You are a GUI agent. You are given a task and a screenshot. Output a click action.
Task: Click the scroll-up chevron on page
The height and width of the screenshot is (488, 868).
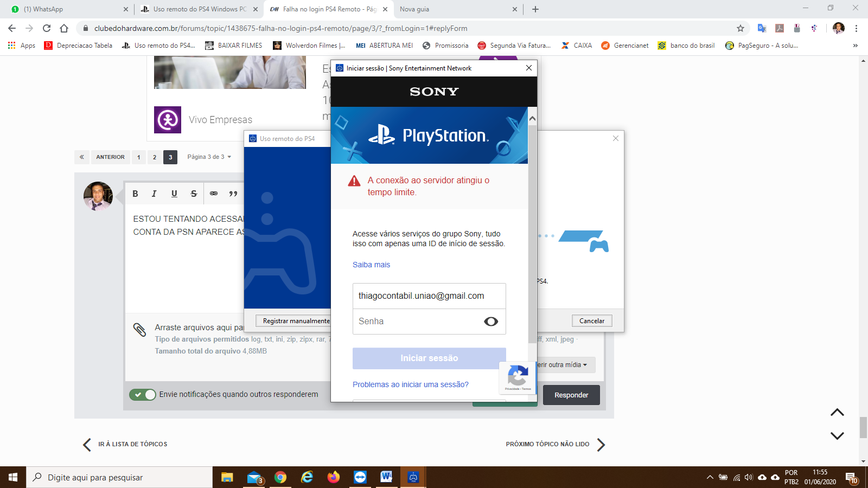pos(837,413)
